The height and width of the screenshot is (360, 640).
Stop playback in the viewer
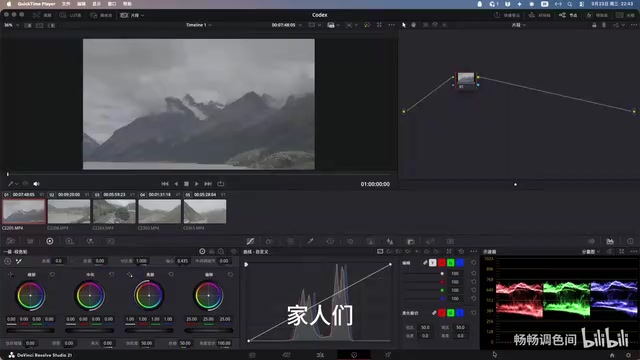point(186,184)
